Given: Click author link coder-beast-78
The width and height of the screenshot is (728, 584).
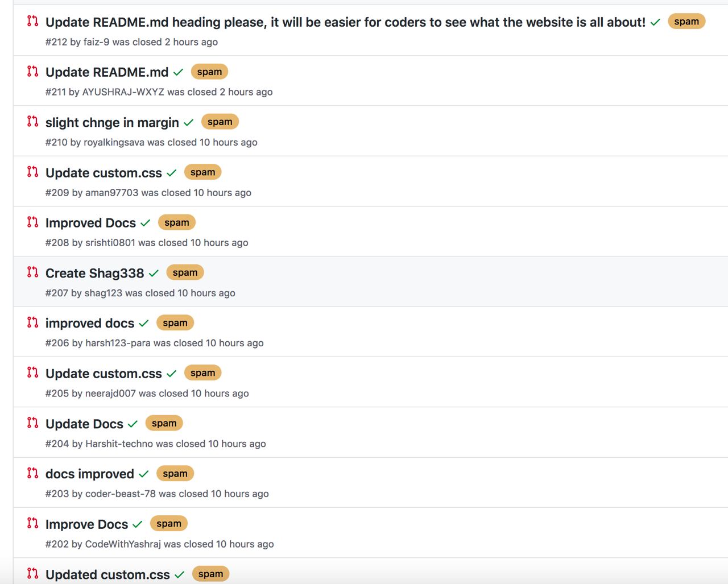Looking at the screenshot, I should [x=120, y=494].
